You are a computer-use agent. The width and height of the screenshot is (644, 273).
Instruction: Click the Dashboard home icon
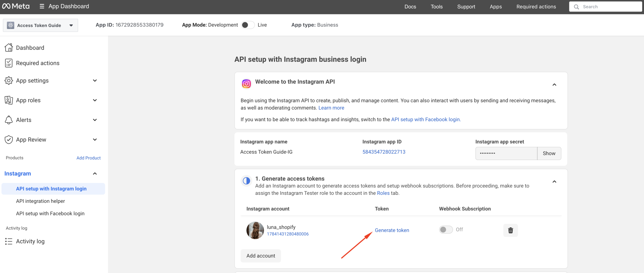pos(9,48)
